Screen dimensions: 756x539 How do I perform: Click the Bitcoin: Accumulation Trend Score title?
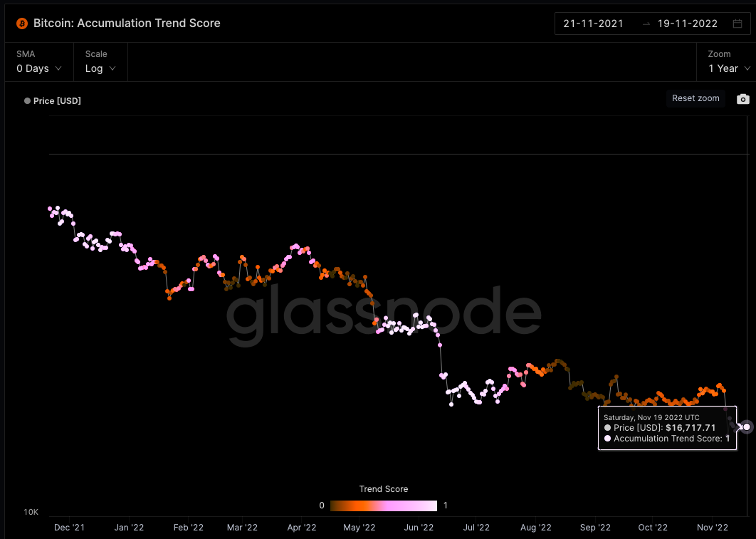(127, 23)
